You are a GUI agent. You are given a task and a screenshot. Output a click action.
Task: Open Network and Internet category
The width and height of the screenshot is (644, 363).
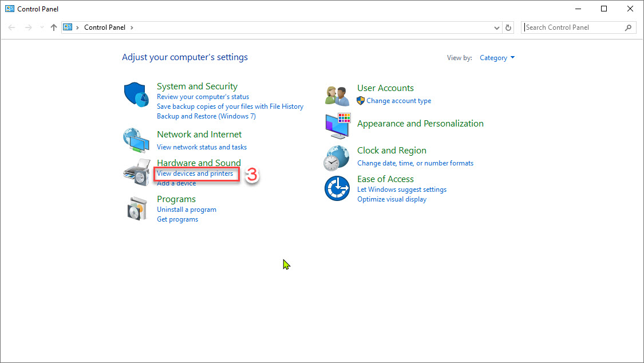point(199,135)
